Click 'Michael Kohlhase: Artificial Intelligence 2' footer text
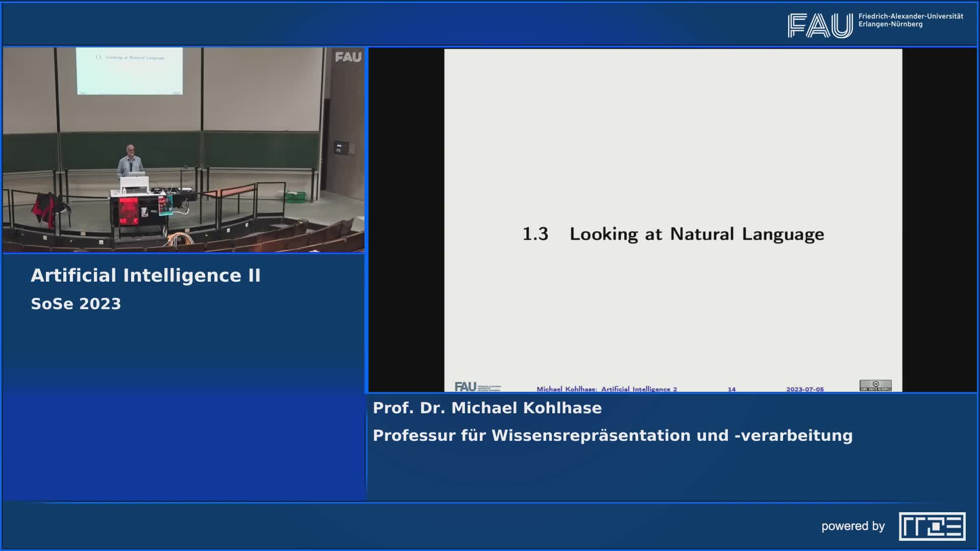Viewport: 980px width, 551px height. (606, 389)
